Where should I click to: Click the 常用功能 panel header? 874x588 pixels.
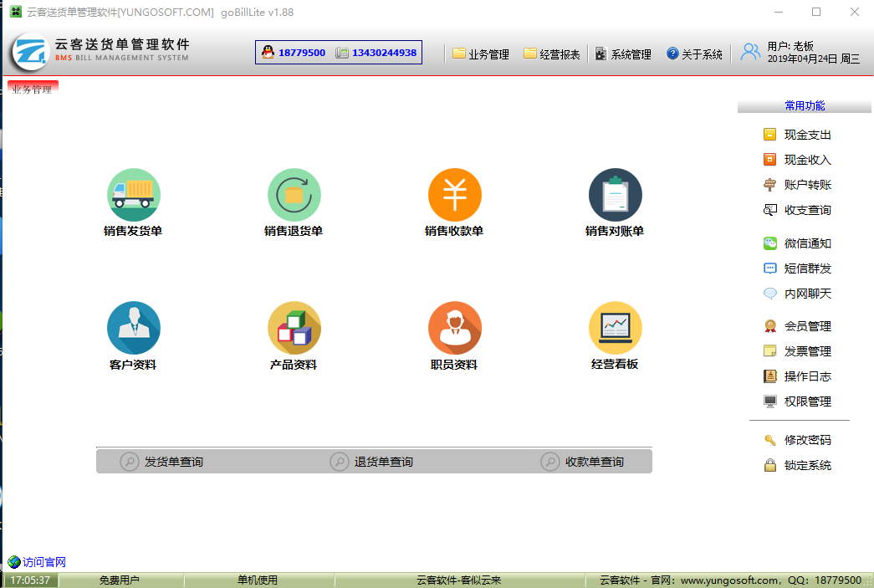[804, 105]
